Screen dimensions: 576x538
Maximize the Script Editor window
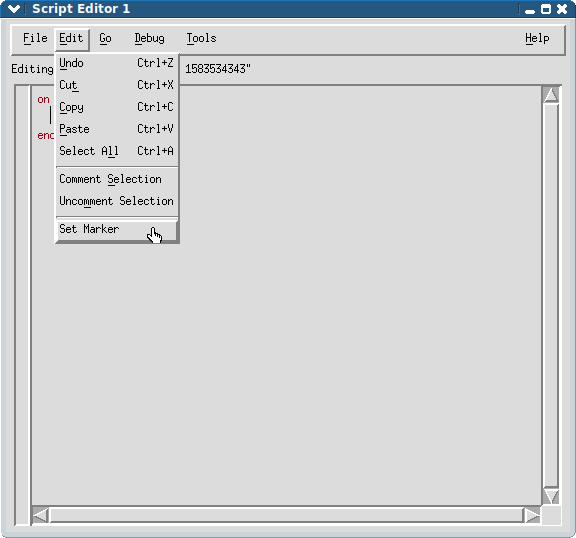click(546, 9)
